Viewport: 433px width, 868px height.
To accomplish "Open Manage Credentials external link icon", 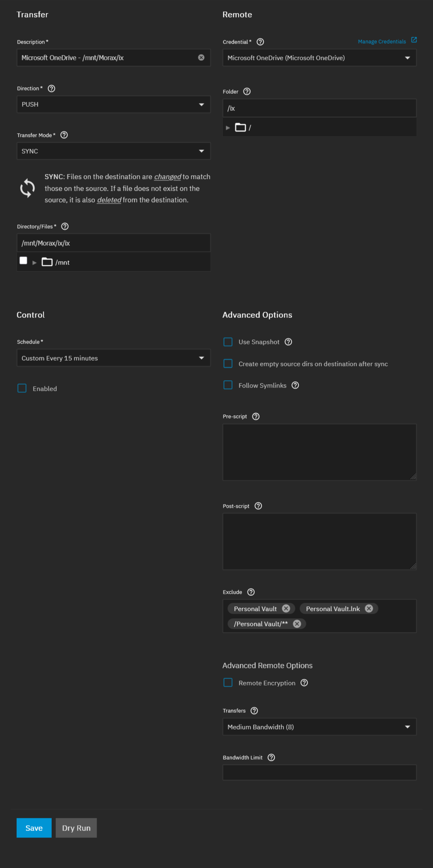I will (x=414, y=40).
